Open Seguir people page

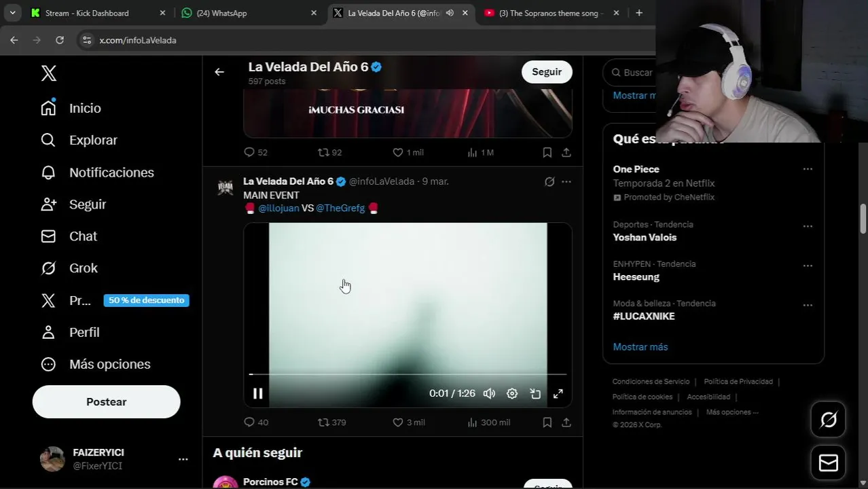tap(73, 204)
